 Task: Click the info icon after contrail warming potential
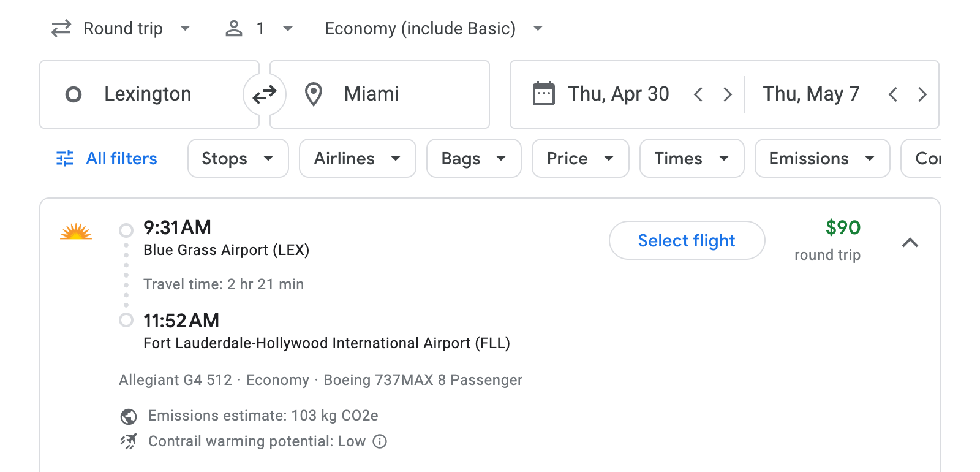[x=380, y=441]
